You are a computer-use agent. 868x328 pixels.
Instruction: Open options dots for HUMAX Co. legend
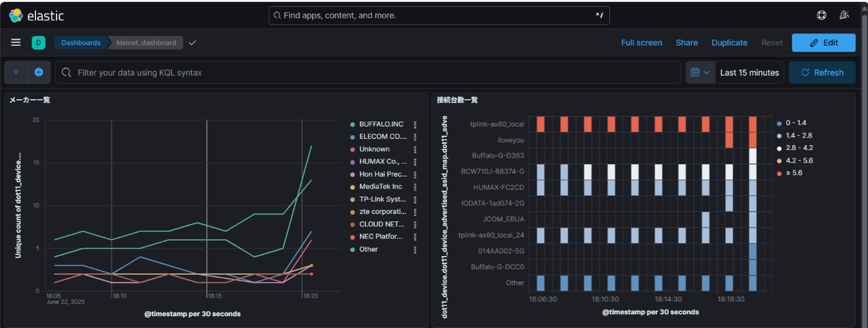pos(415,161)
